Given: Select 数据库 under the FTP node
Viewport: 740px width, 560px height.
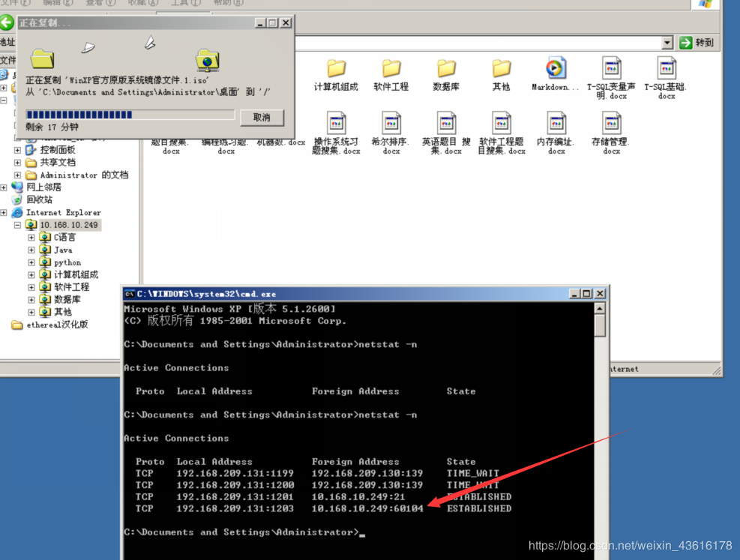Looking at the screenshot, I should (67, 300).
